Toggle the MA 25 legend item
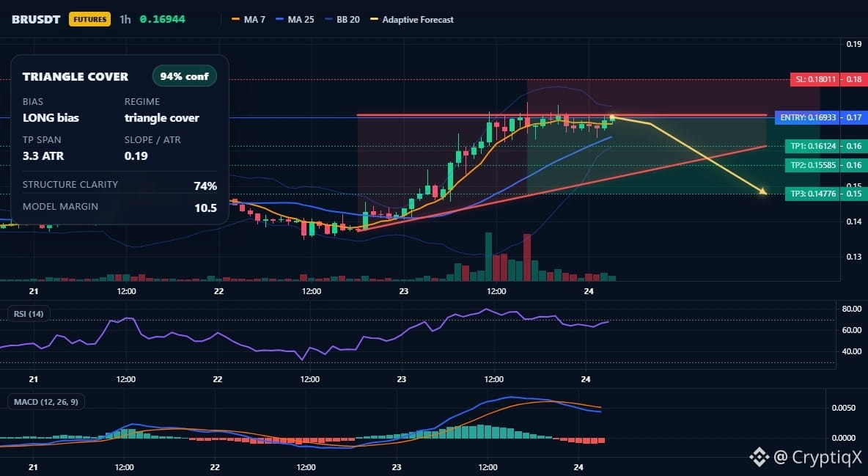 [295, 19]
